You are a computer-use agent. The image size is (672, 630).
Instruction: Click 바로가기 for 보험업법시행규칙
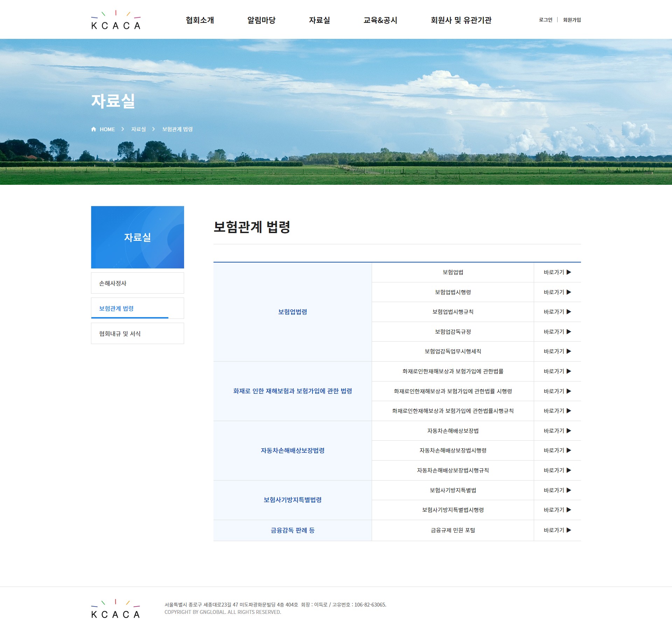click(x=557, y=312)
